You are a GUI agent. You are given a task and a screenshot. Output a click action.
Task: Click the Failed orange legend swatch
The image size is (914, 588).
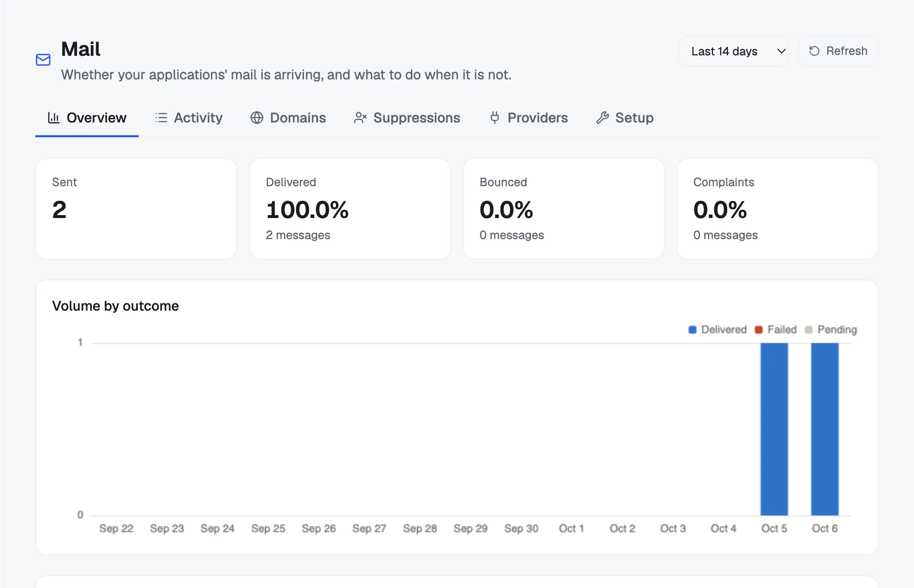coord(759,330)
